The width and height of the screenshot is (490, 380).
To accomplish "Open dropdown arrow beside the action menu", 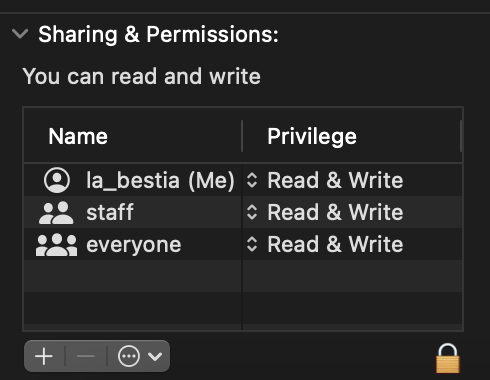I will tap(155, 356).
